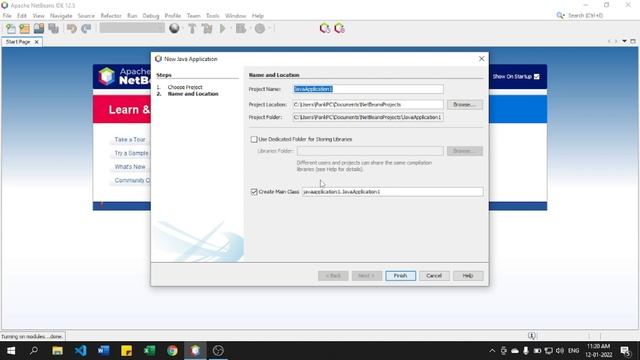Open the Navigate menu
This screenshot has width=640, height=360.
click(x=61, y=16)
